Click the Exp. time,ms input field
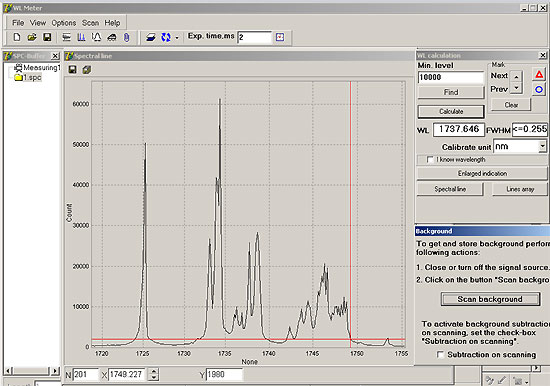The height and width of the screenshot is (386, 550). point(255,37)
